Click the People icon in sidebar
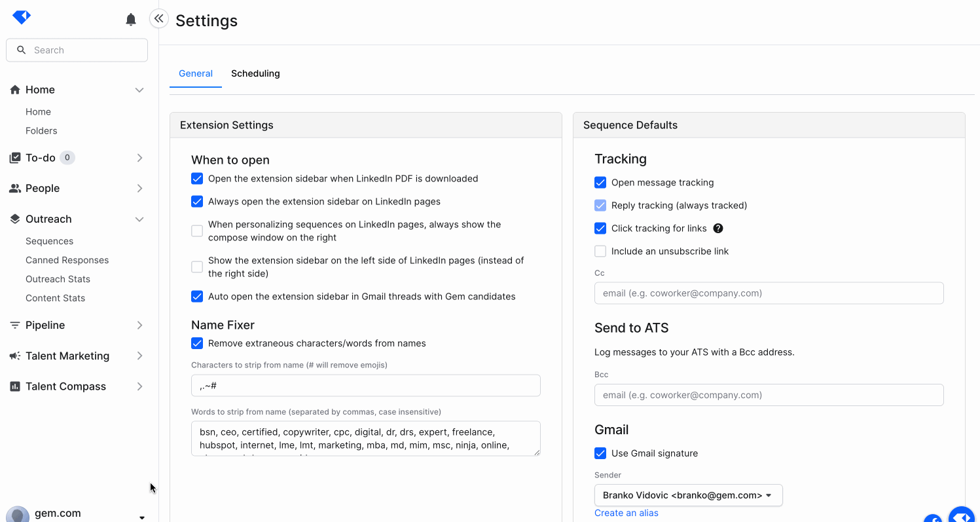This screenshot has height=522, width=980. pos(15,189)
